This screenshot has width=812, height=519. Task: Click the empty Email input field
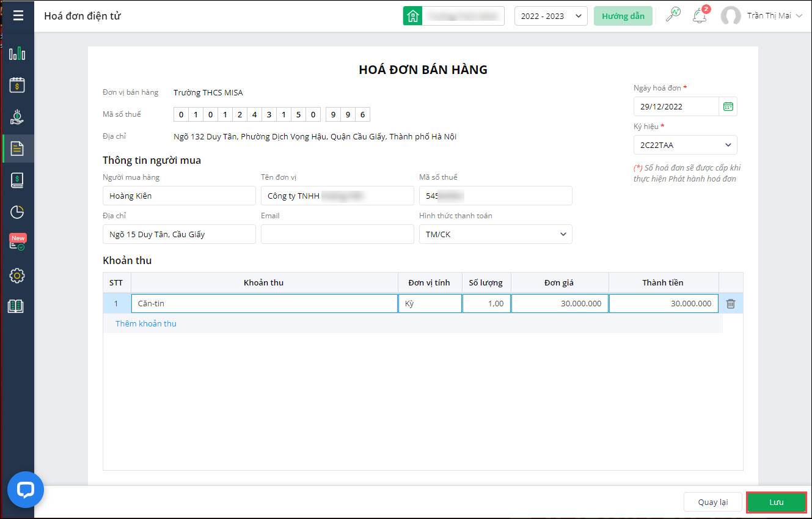[337, 234]
